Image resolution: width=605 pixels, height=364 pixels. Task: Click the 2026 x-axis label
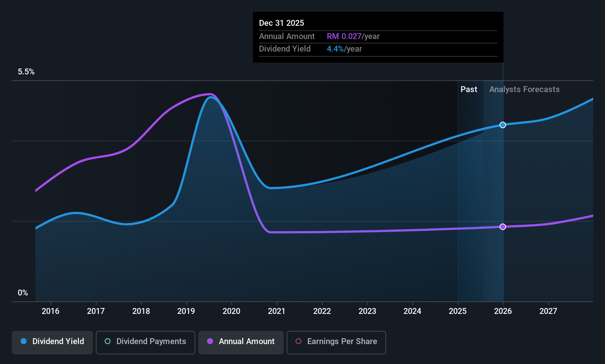(503, 311)
